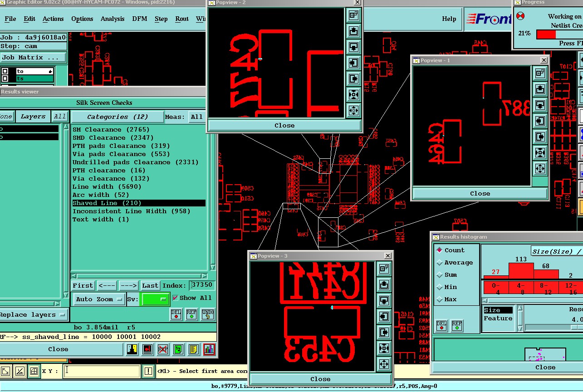Screen dimensions: 583x392
Task: Open the Auto Zoom dropdown
Action: click(x=100, y=299)
